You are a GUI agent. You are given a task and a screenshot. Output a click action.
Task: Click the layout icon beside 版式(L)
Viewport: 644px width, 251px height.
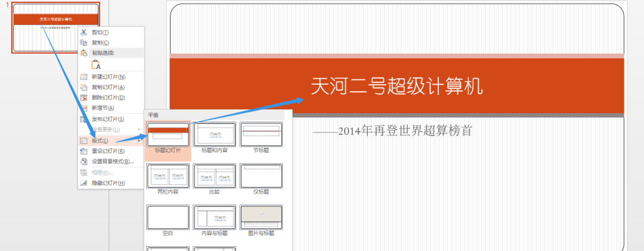coord(84,141)
